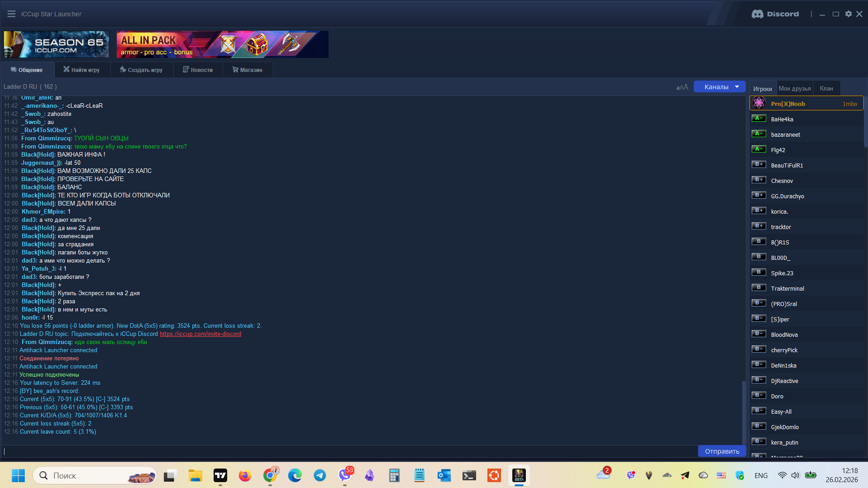
Task: Open the launcher settings gear
Action: (x=849, y=14)
